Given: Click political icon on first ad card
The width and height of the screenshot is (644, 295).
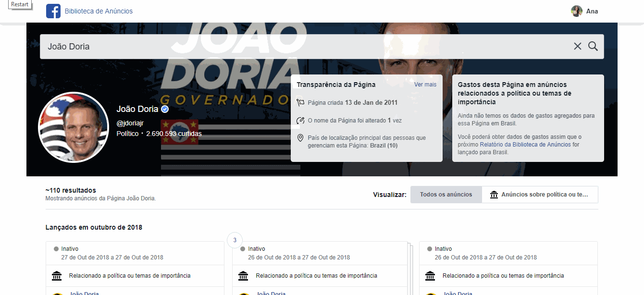Looking at the screenshot, I should point(57,276).
